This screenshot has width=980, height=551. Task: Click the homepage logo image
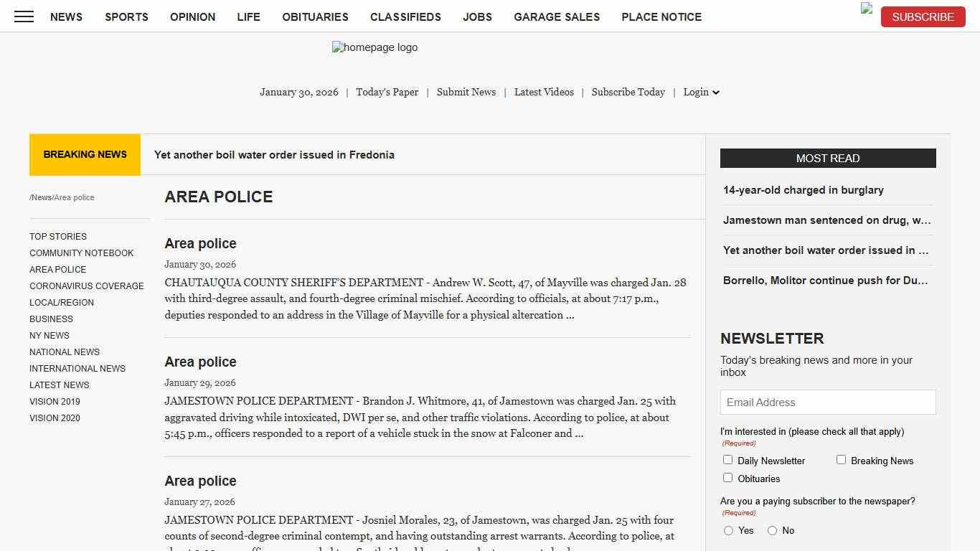coord(374,47)
